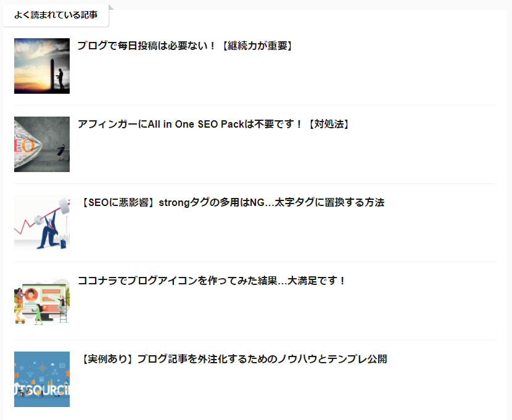This screenshot has height=420, width=512.
Task: Open the アフィンガーにAll in One SEO Pack article
Action: pyautogui.click(x=214, y=124)
